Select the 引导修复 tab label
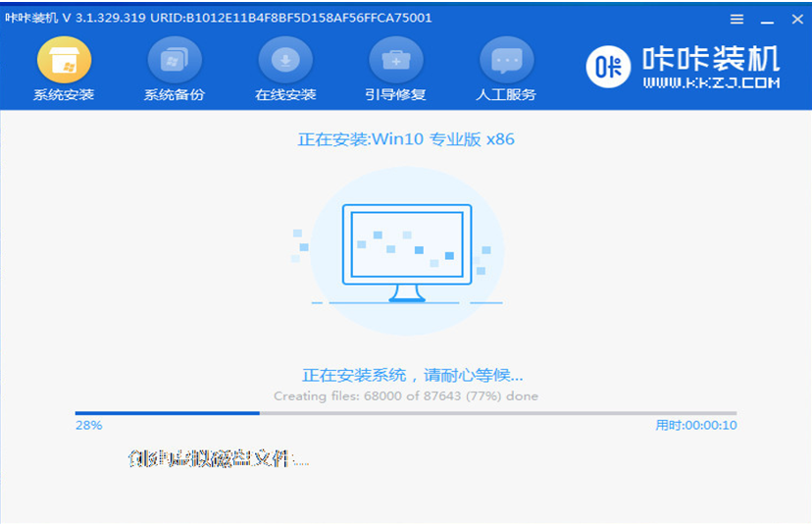This screenshot has height=526, width=812. 396,95
